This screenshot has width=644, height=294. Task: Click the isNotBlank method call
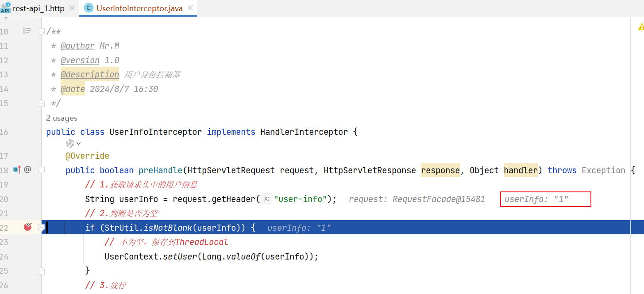tap(168, 228)
